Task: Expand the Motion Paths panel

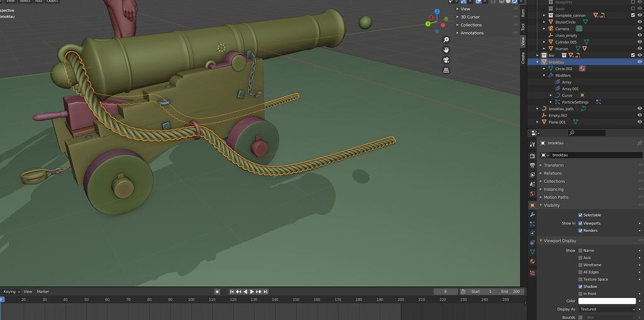Action: click(x=556, y=197)
